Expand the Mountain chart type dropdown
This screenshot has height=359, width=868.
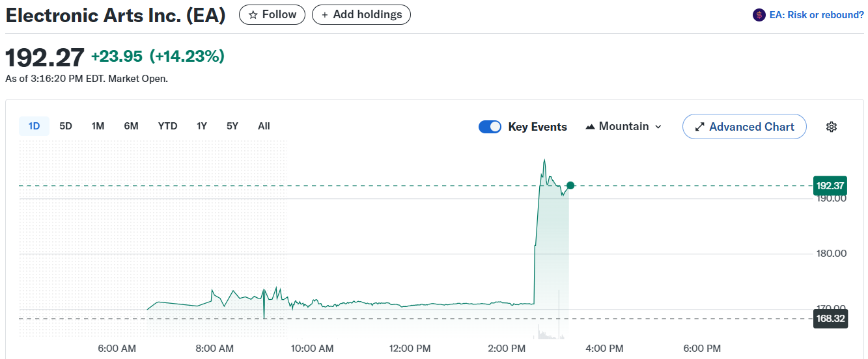pyautogui.click(x=658, y=127)
